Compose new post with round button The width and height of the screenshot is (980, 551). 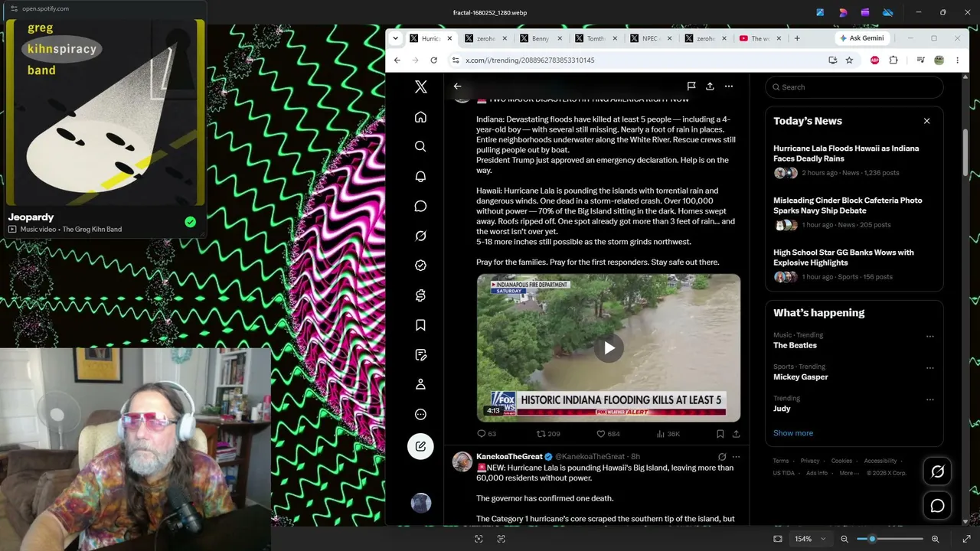(420, 446)
